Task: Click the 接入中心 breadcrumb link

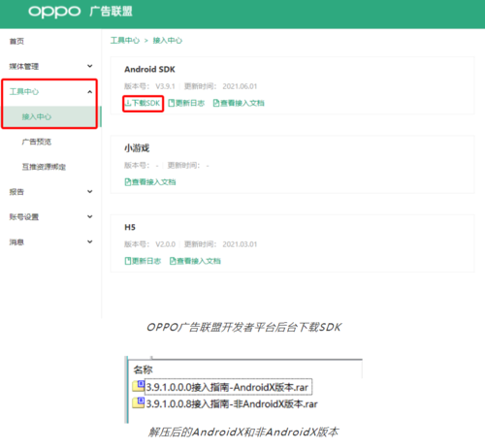Action: click(x=168, y=41)
